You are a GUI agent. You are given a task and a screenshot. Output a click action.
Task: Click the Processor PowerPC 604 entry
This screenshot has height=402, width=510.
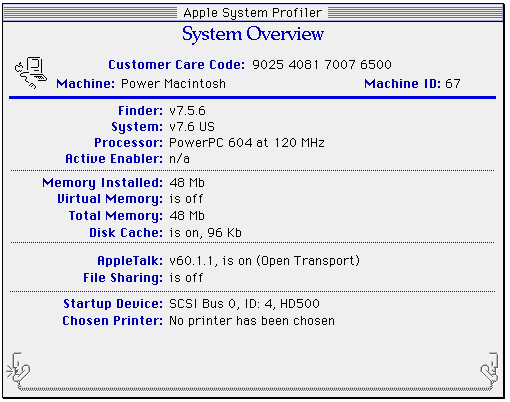click(x=247, y=143)
